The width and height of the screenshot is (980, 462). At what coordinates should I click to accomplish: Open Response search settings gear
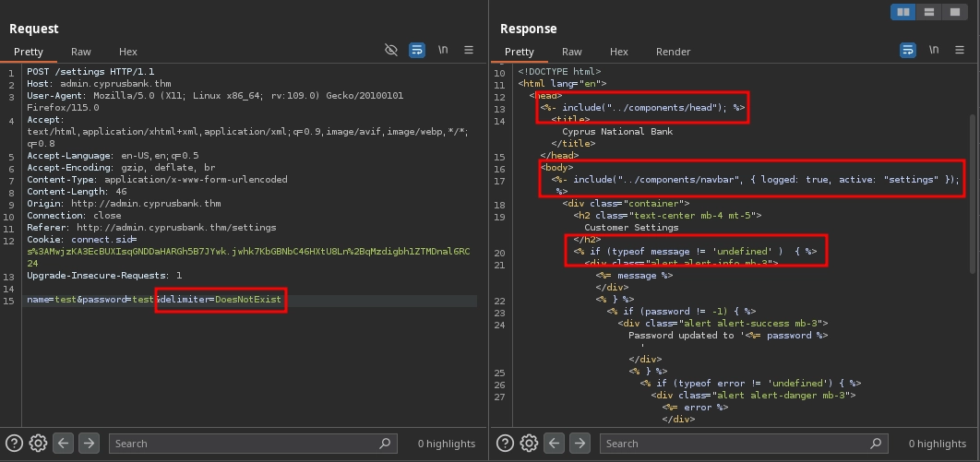click(529, 443)
